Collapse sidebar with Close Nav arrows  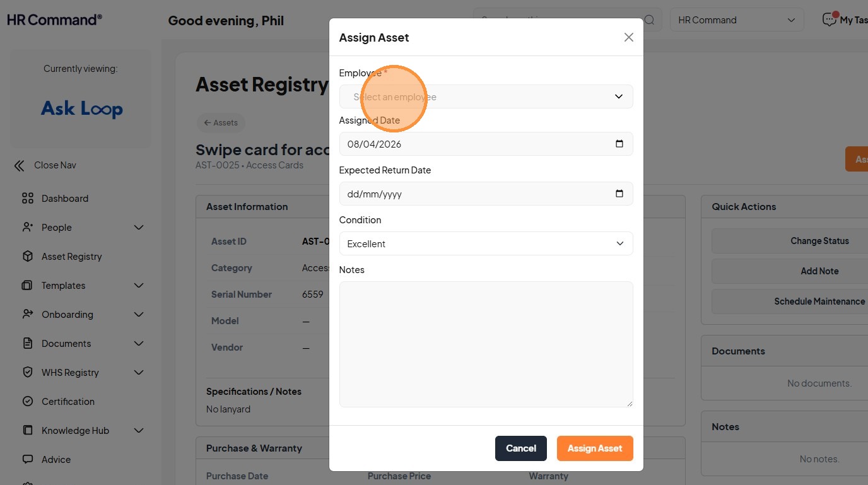coord(20,165)
